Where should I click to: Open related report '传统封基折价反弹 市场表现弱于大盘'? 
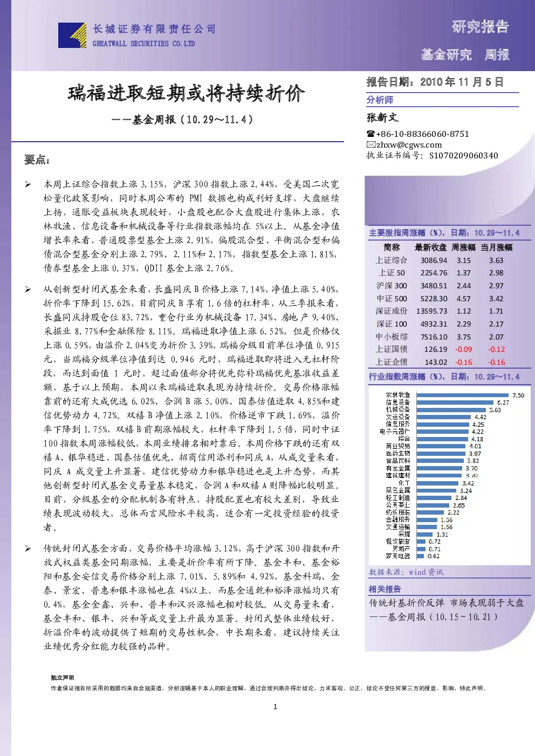(447, 603)
